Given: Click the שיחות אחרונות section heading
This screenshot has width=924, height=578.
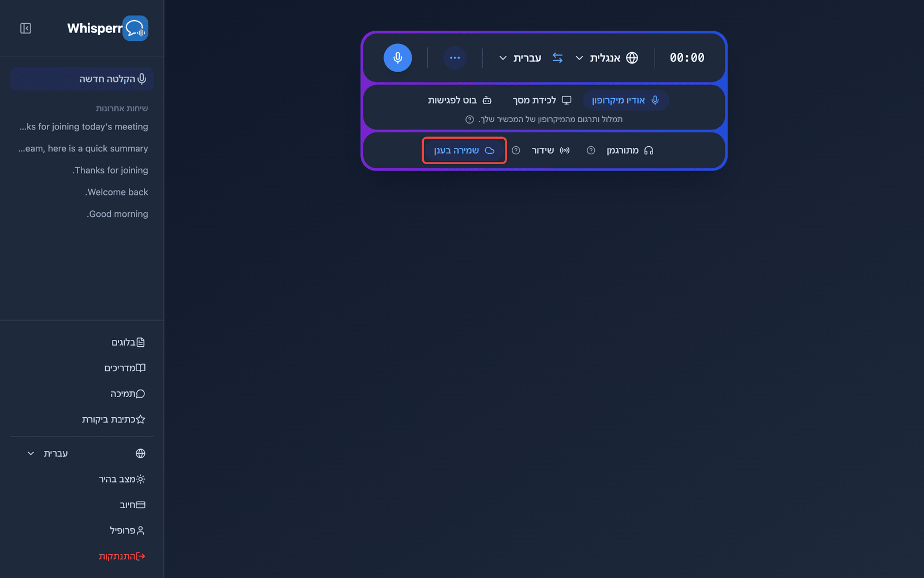Looking at the screenshot, I should (x=122, y=108).
